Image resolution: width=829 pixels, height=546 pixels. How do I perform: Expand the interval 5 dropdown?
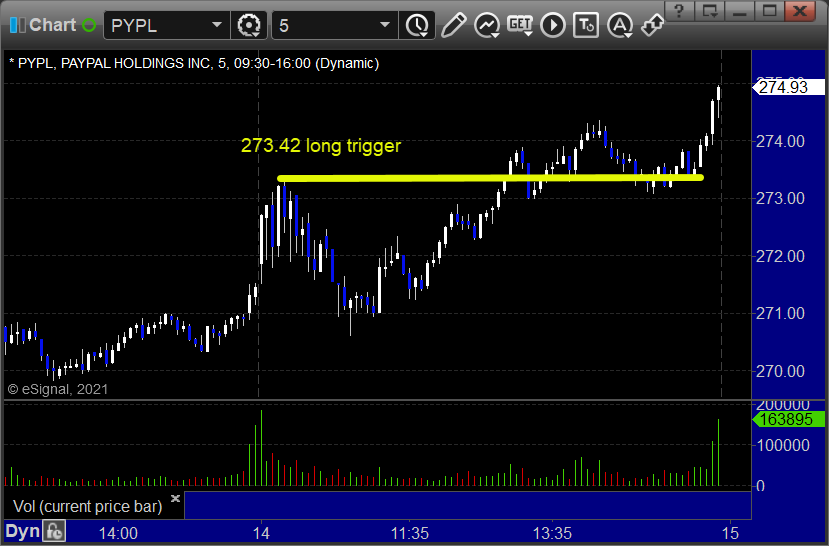click(385, 25)
